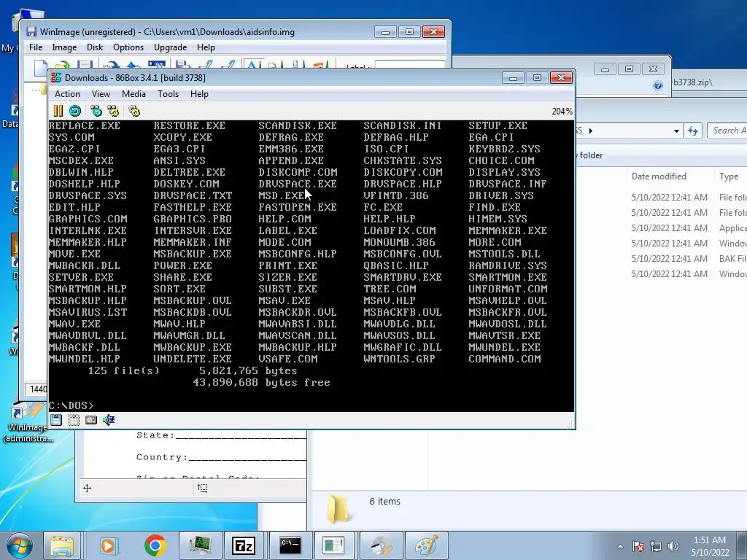
Task: Open the WinImage Upgrade menu
Action: tap(170, 47)
